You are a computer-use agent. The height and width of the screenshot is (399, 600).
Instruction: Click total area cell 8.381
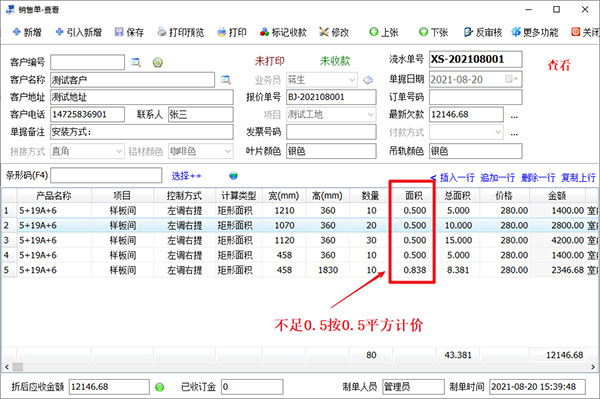pos(458,270)
